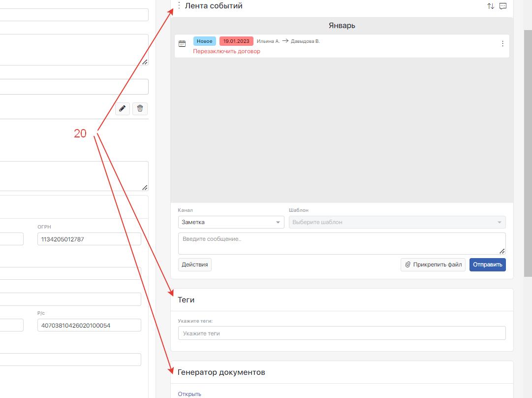Click the Открыть link under Генератор документов

coord(189,394)
